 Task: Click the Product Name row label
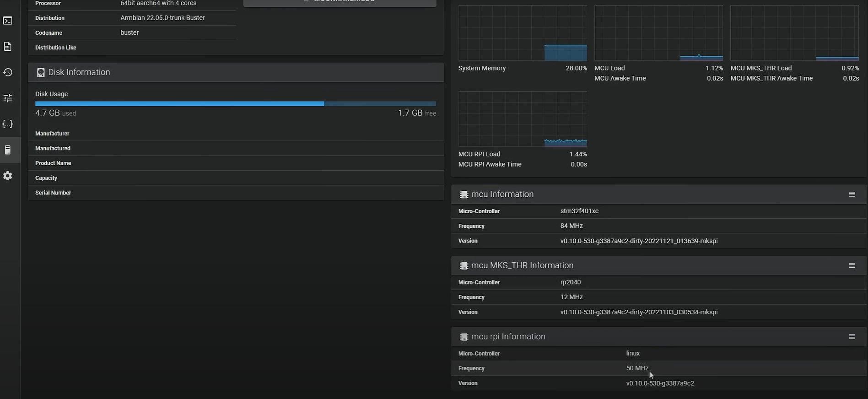[53, 163]
